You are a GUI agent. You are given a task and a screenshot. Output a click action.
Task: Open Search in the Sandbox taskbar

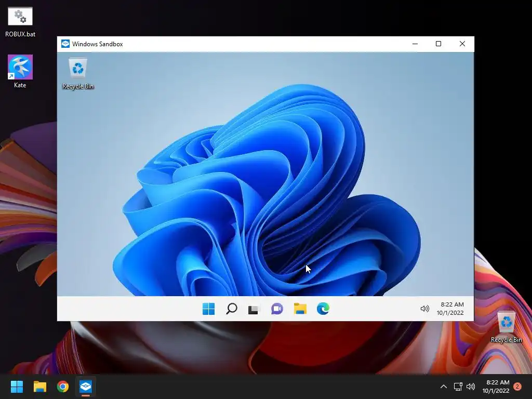(x=231, y=309)
